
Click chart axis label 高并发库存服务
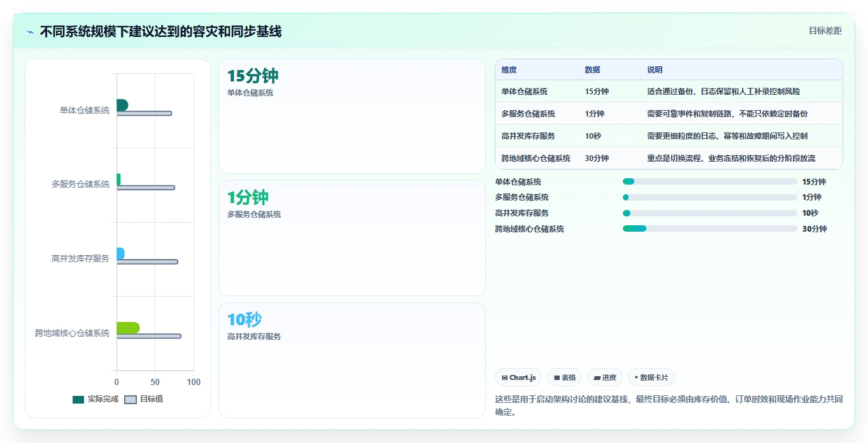[x=81, y=258]
